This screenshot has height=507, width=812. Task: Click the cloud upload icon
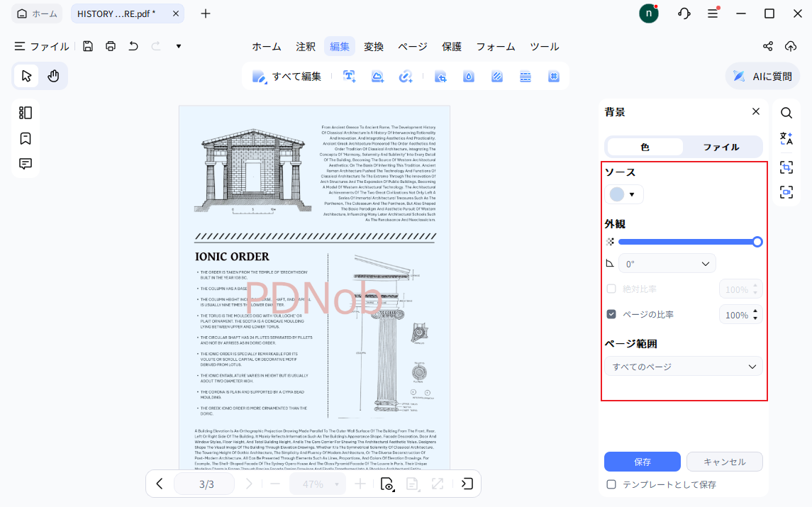pyautogui.click(x=791, y=46)
